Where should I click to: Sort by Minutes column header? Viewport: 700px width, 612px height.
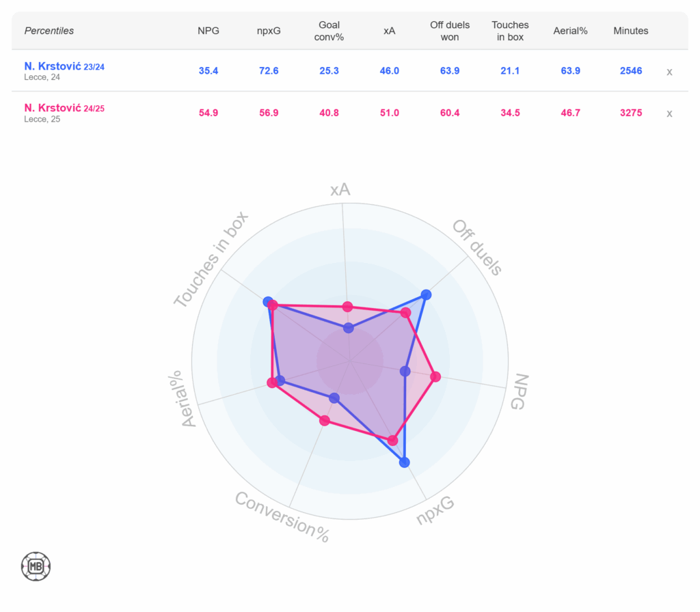tap(630, 31)
